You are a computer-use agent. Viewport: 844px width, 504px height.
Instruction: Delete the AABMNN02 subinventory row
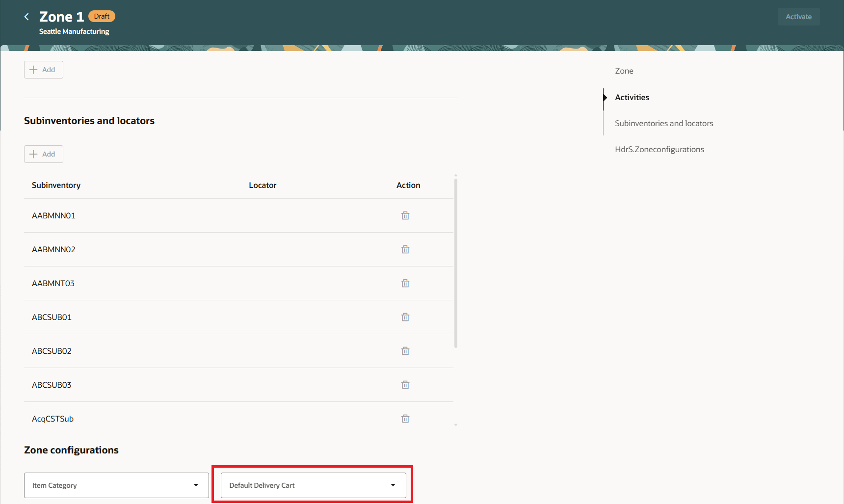(x=405, y=249)
